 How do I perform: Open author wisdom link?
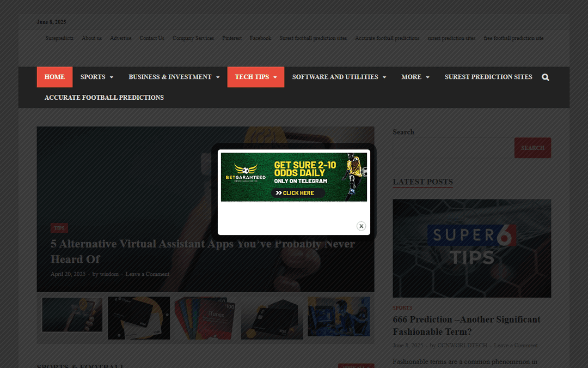coord(109,274)
